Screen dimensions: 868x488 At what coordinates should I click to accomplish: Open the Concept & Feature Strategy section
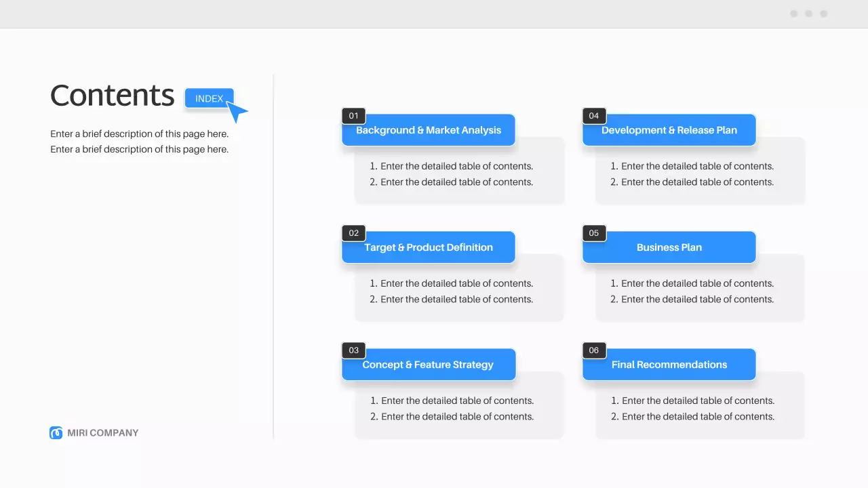429,365
